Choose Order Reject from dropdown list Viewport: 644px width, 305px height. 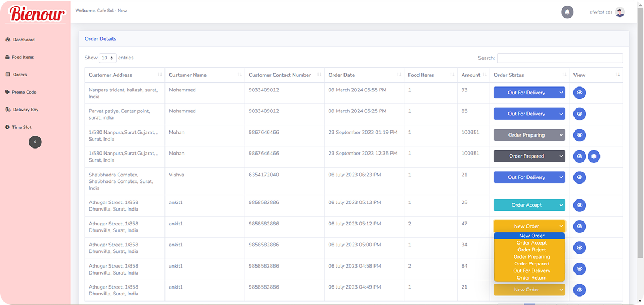(x=529, y=250)
